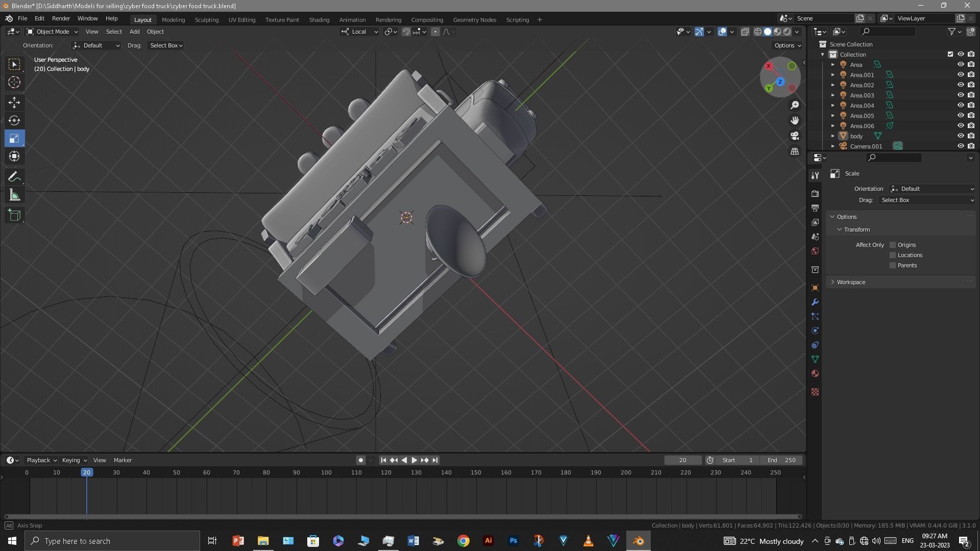980x551 pixels.
Task: Select the Move tool in toolbar
Action: [14, 103]
